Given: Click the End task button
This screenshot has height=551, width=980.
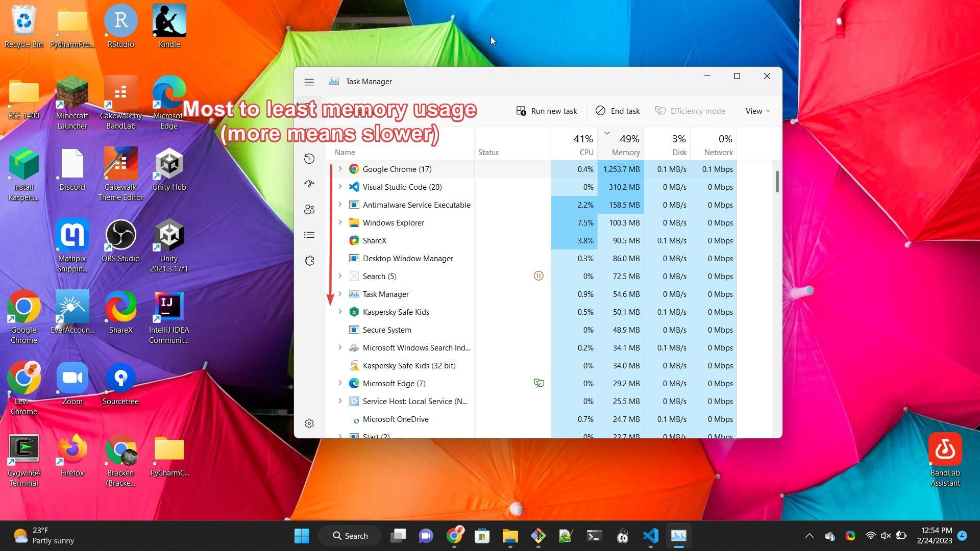Looking at the screenshot, I should click(618, 111).
